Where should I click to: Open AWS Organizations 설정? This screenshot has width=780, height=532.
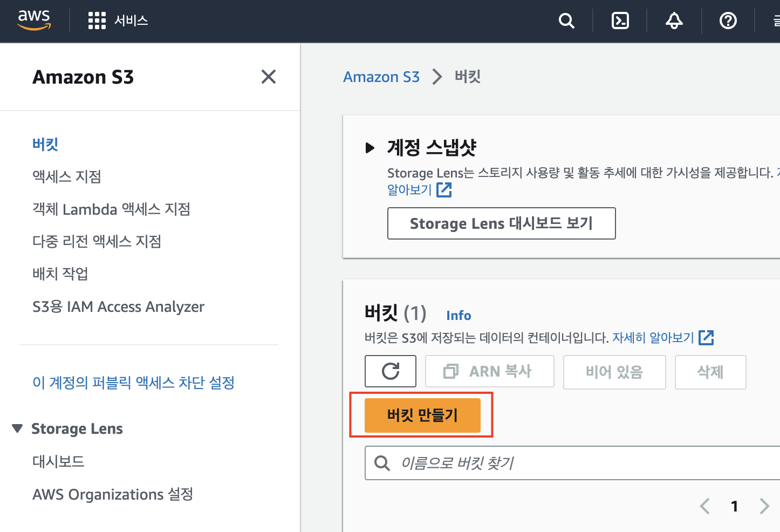tap(113, 494)
